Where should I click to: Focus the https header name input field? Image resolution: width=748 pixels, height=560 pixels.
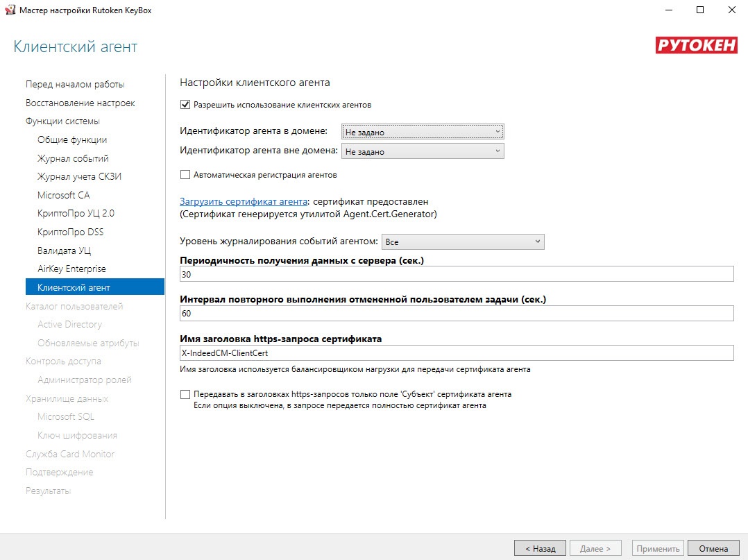(x=456, y=353)
